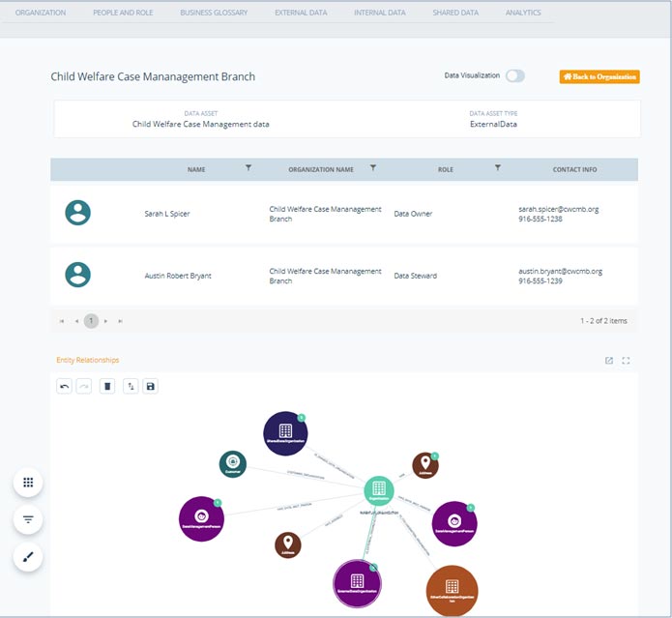Click sarah.spicer@cwcmb.org email address

coord(559,209)
